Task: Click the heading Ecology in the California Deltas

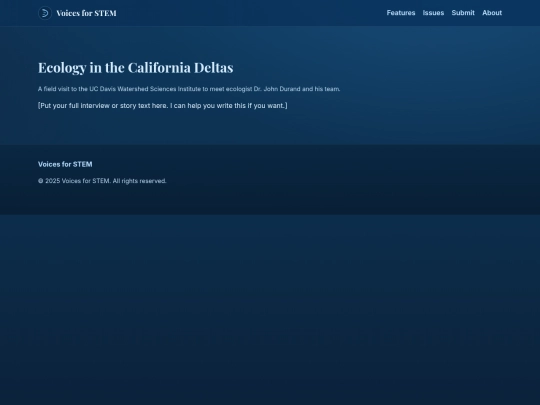Action: point(136,68)
